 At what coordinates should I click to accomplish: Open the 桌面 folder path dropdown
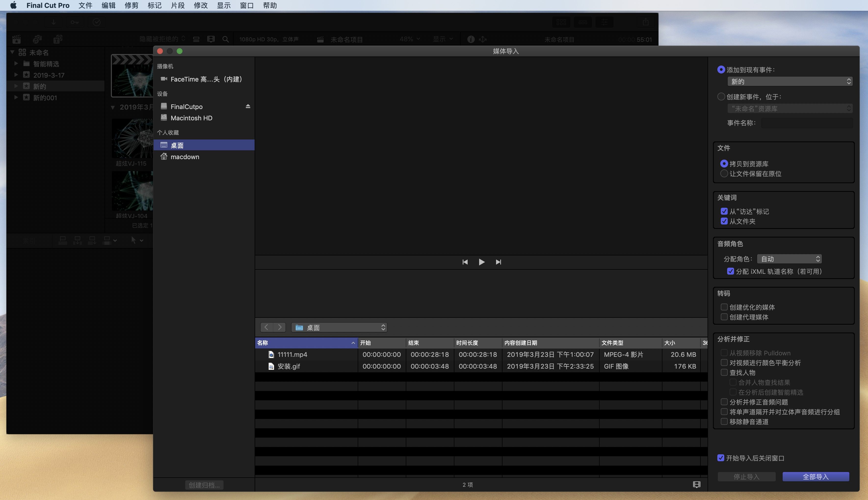point(339,328)
